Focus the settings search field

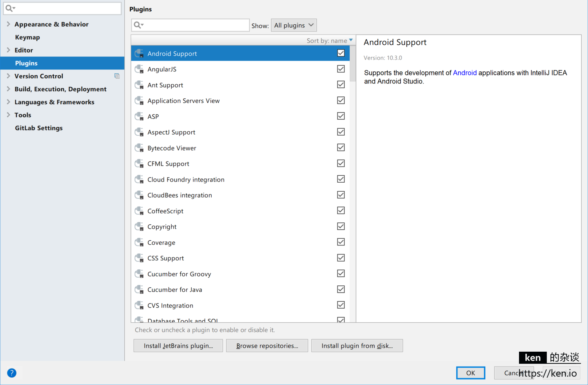pyautogui.click(x=62, y=8)
